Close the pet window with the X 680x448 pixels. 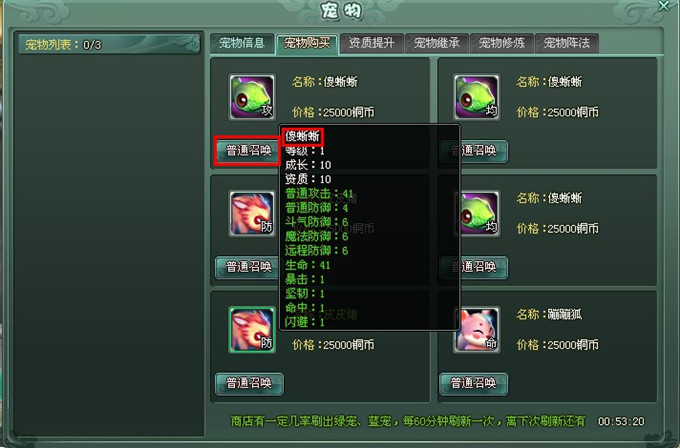[x=664, y=6]
